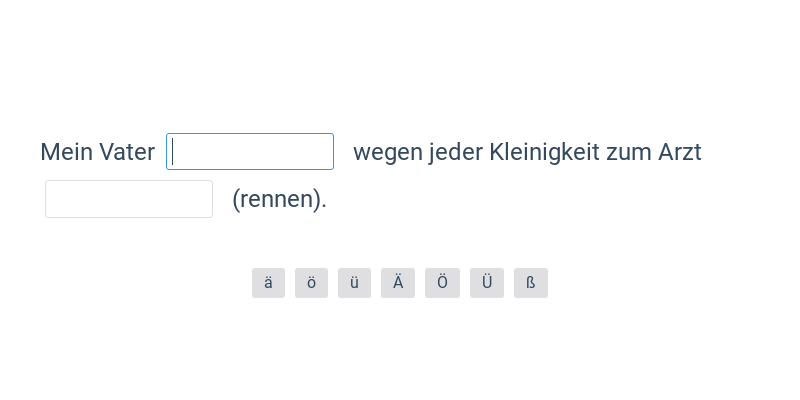Click the empty input before "(rennen)"
This screenshot has height=400, width=800.
point(129,199)
